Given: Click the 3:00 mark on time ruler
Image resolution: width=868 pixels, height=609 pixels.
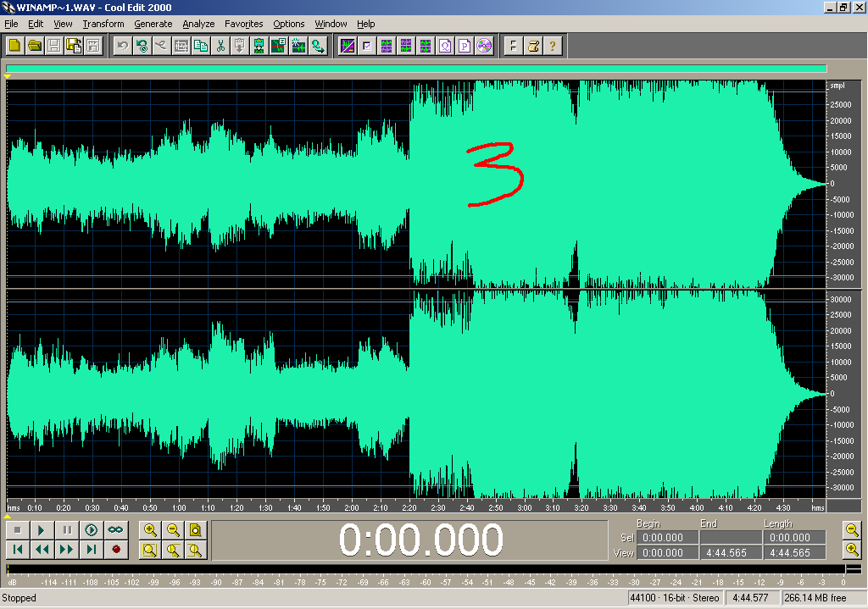Looking at the screenshot, I should [x=524, y=508].
